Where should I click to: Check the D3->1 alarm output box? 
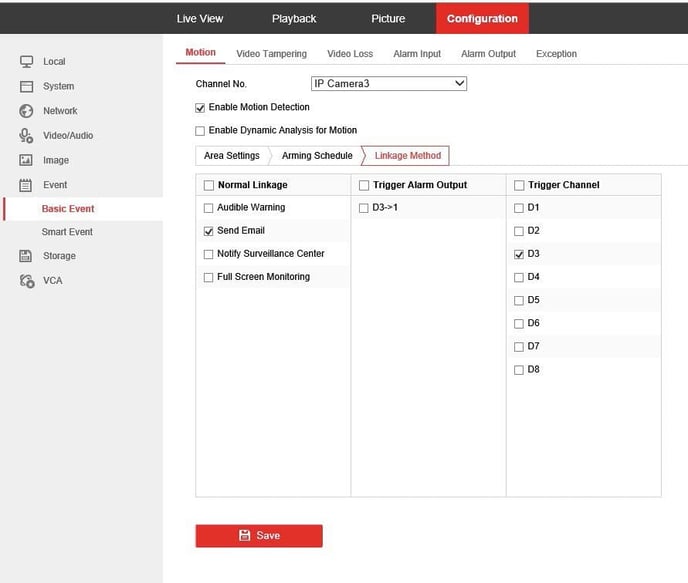point(364,208)
